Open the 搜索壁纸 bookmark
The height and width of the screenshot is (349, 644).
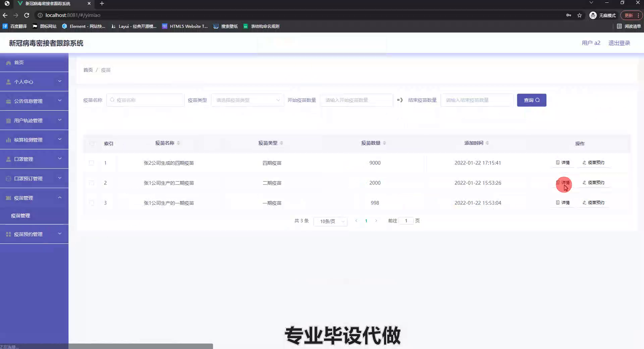click(226, 26)
